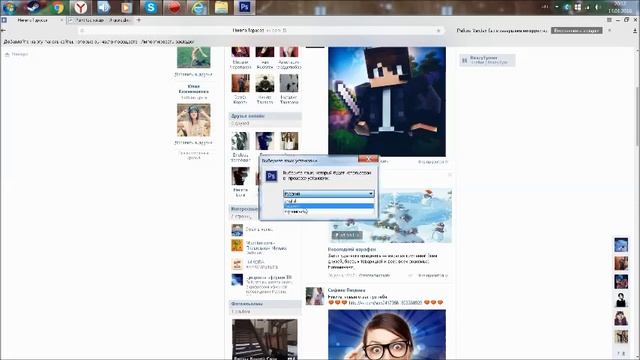Open the black-haired chat avatar in right sidebar
The width and height of the screenshot is (640, 360).
(621, 300)
